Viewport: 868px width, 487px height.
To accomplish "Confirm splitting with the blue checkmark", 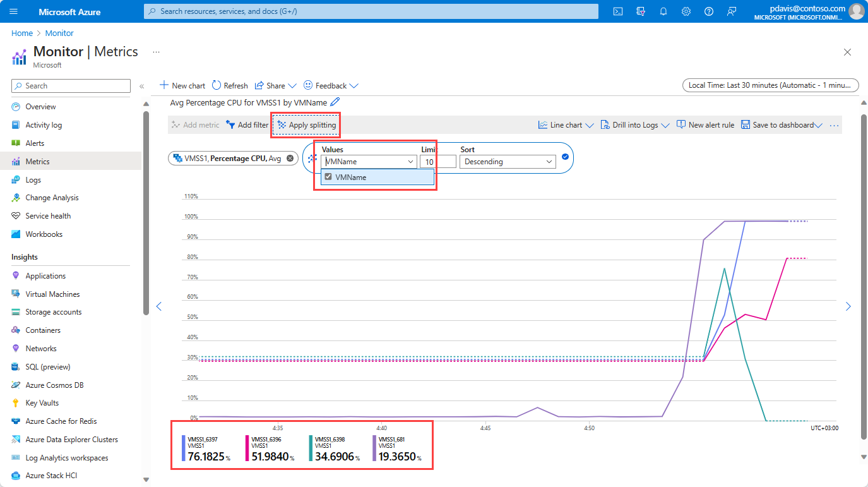I will tap(565, 157).
